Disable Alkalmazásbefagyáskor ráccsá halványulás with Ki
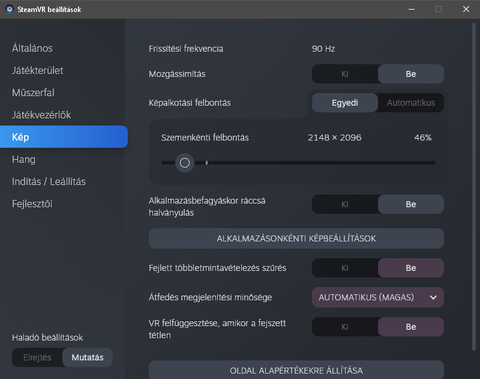The image size is (480, 379). [x=345, y=204]
